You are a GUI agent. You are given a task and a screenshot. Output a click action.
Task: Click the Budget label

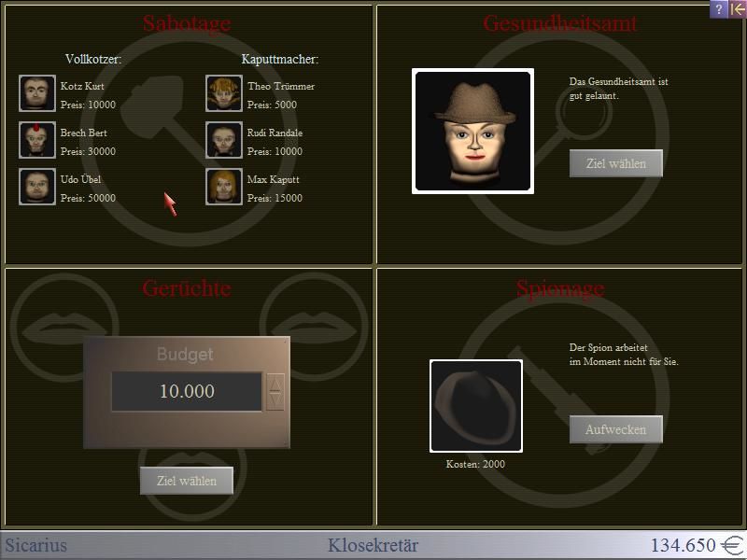point(185,355)
